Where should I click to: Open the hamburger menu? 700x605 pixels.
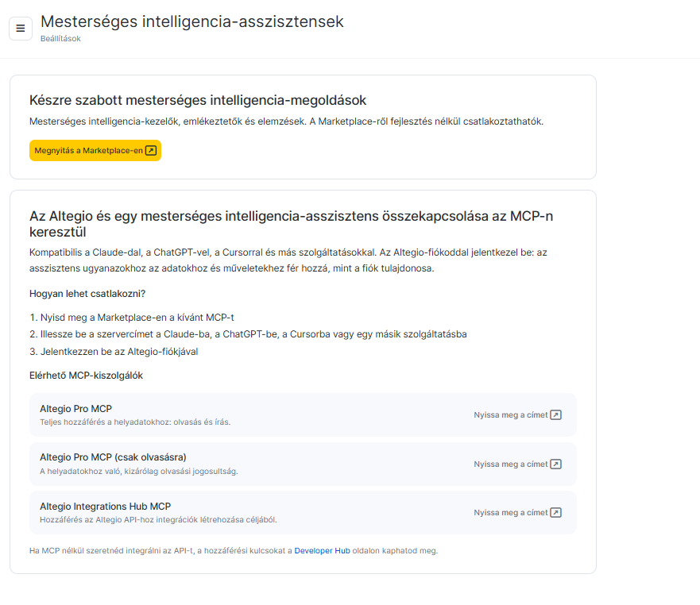(x=21, y=29)
